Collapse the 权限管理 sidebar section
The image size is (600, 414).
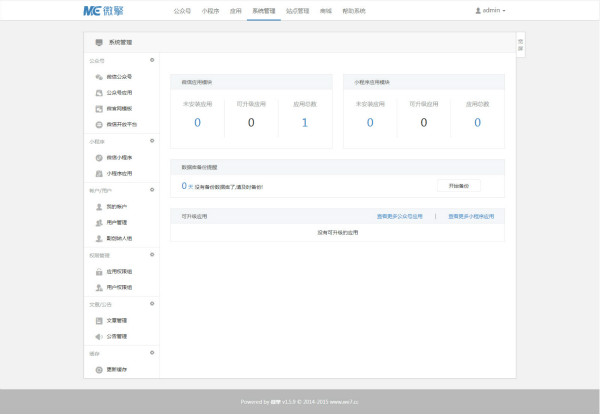(x=152, y=254)
